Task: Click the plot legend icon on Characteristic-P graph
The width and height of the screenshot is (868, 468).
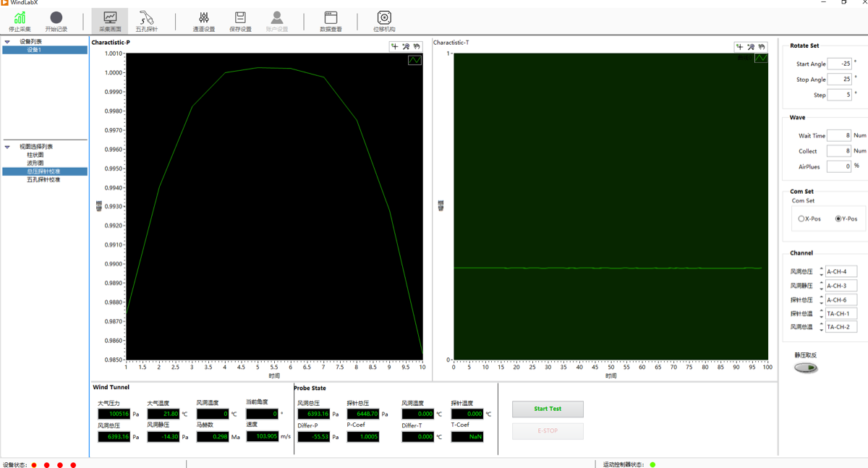Action: click(x=414, y=60)
